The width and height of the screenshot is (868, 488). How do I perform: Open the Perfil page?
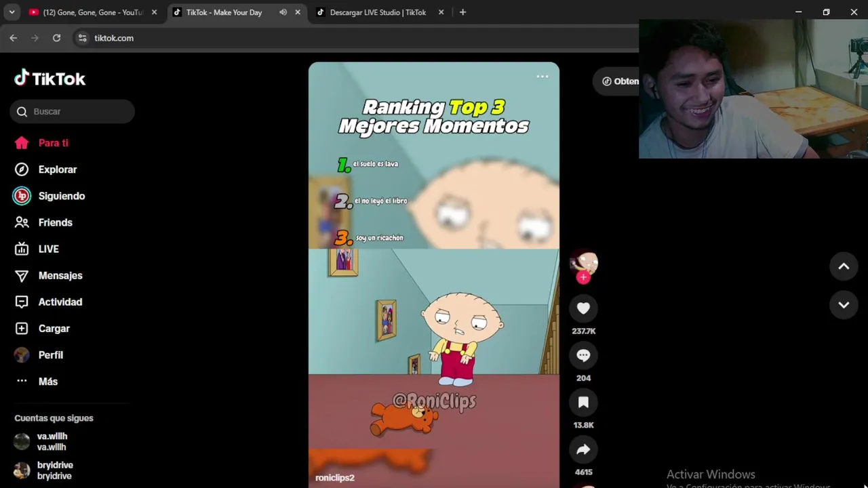(x=50, y=354)
